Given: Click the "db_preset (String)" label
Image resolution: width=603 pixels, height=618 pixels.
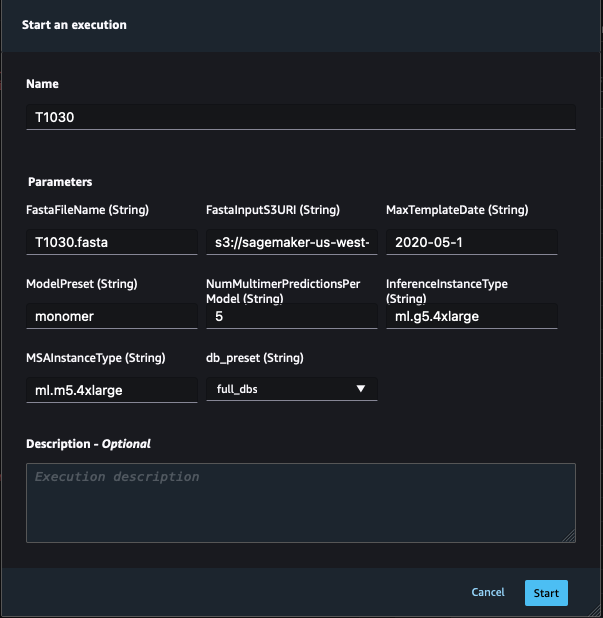Looking at the screenshot, I should click(255, 358).
